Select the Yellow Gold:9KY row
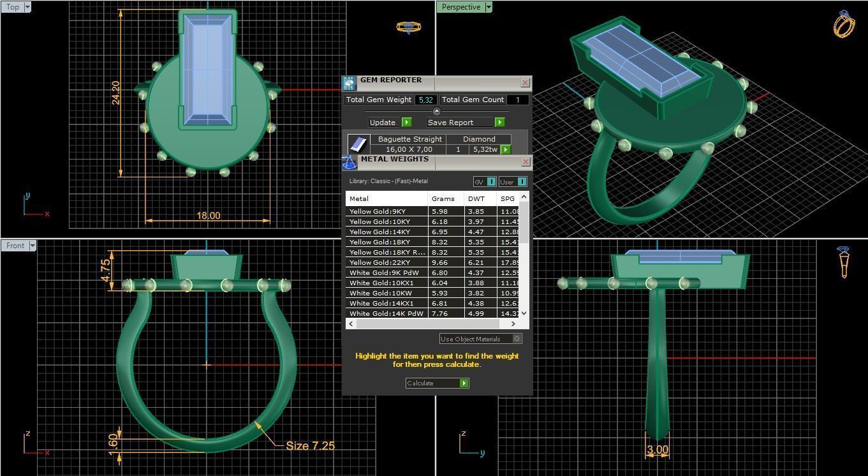868x476 pixels. [433, 211]
